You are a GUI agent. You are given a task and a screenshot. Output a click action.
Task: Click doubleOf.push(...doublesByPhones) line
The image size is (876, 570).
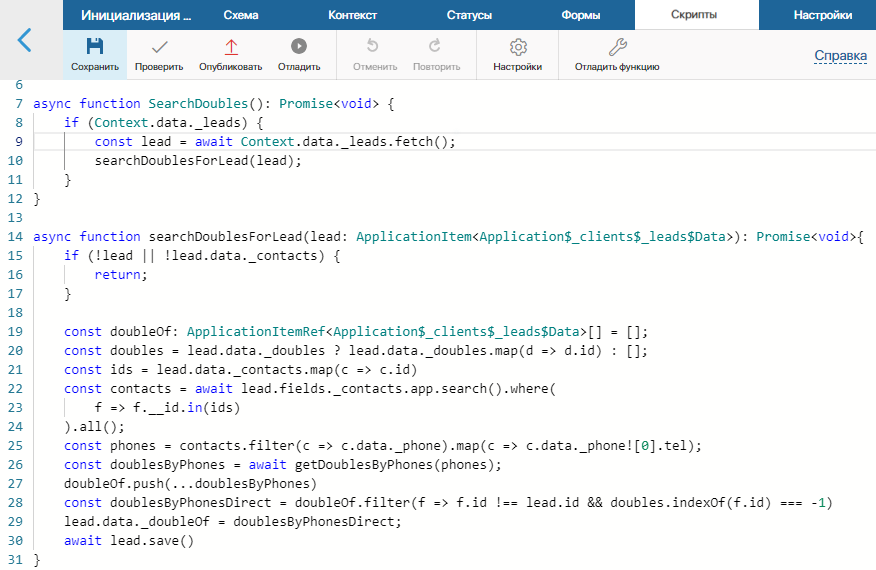[190, 483]
